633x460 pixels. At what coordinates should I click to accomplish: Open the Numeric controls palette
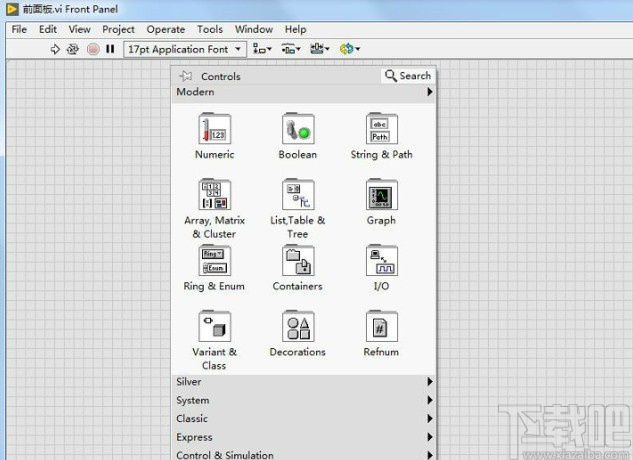(214, 137)
